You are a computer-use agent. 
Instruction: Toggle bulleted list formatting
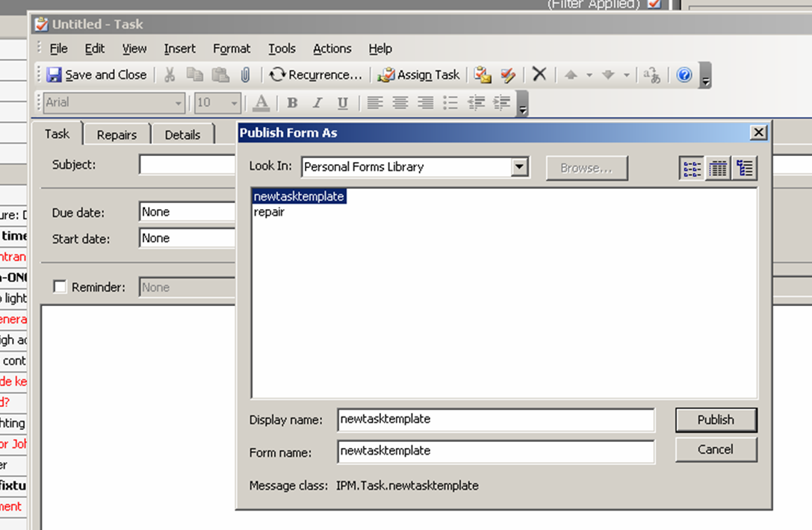[x=450, y=103]
